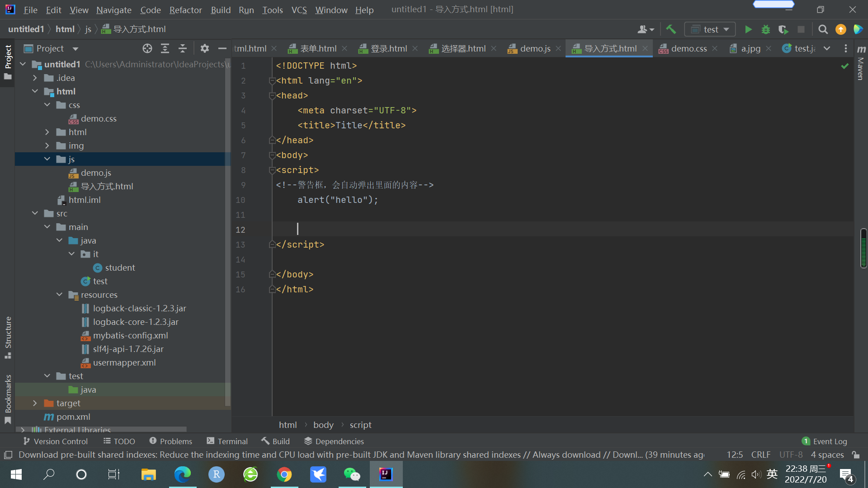Open Chrome from the taskbar

[284, 474]
